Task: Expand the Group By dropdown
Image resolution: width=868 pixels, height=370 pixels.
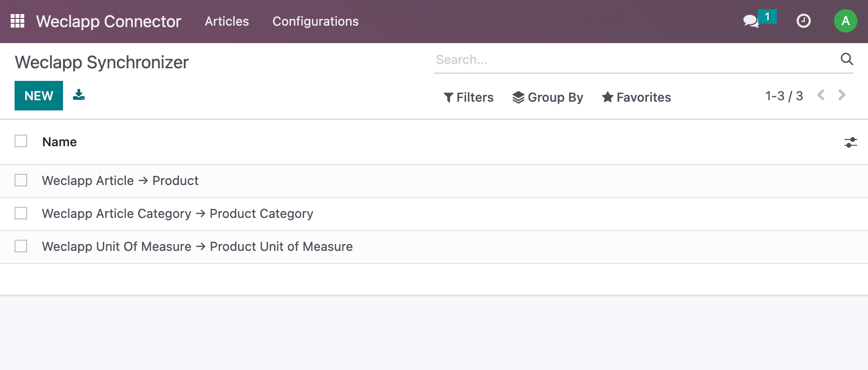Action: (548, 97)
